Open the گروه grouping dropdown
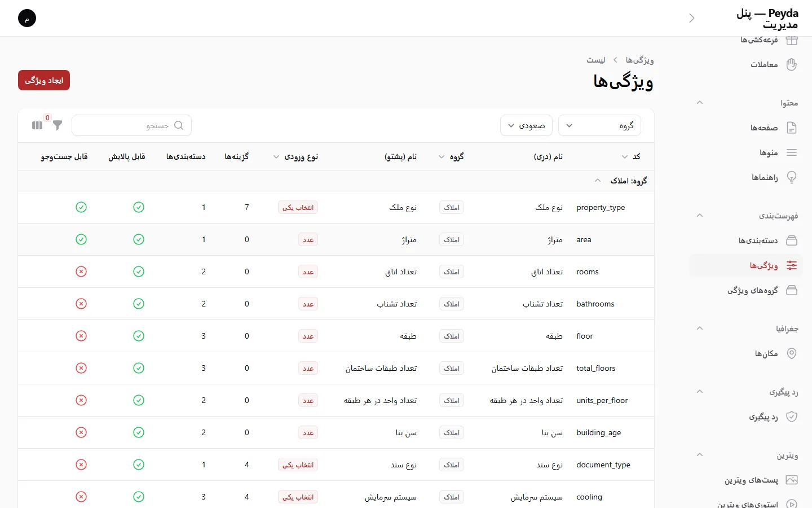The width and height of the screenshot is (812, 508). 599,125
